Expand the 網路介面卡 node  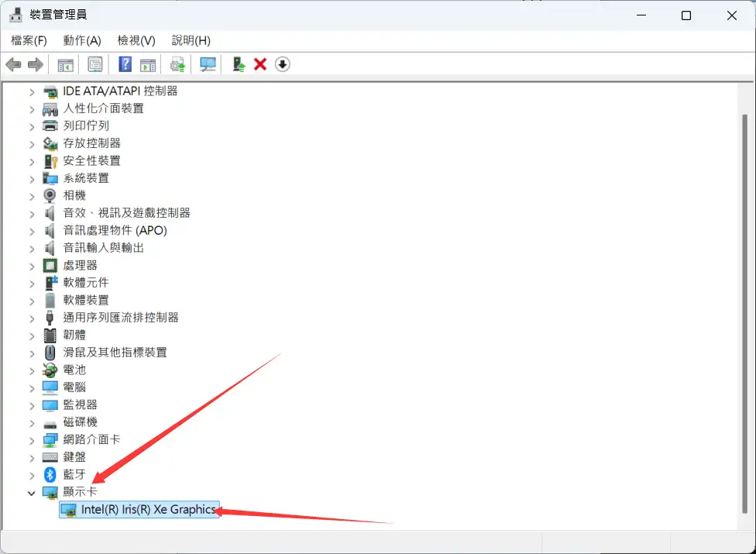[32, 441]
